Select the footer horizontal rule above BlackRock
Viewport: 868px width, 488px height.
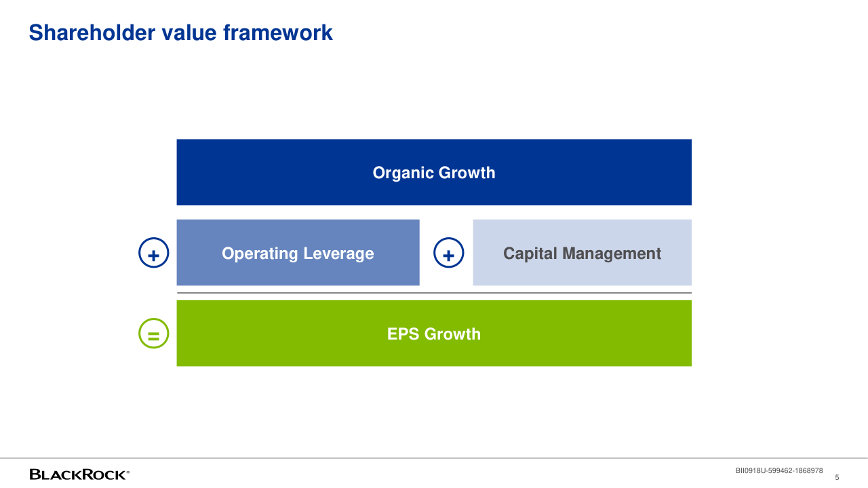click(434, 458)
